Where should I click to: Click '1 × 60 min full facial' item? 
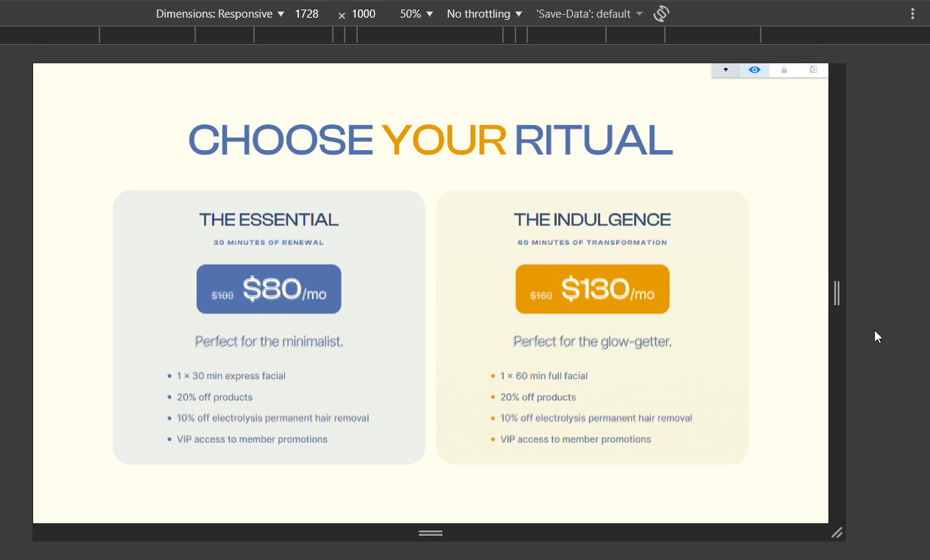(x=544, y=376)
